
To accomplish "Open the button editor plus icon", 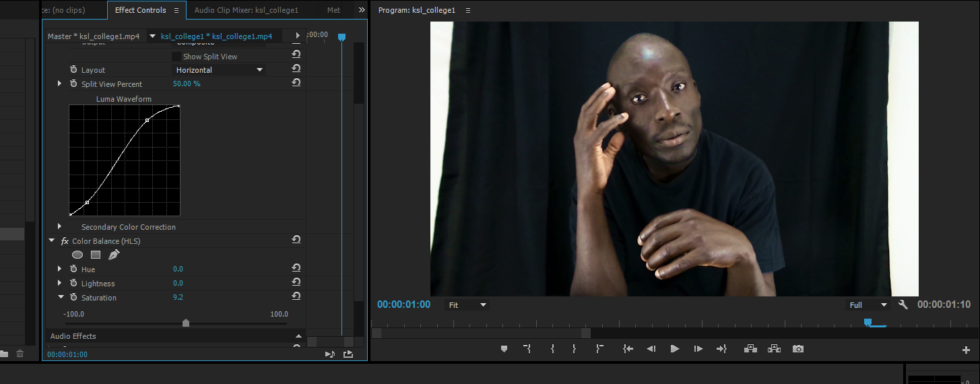I will pos(966,350).
